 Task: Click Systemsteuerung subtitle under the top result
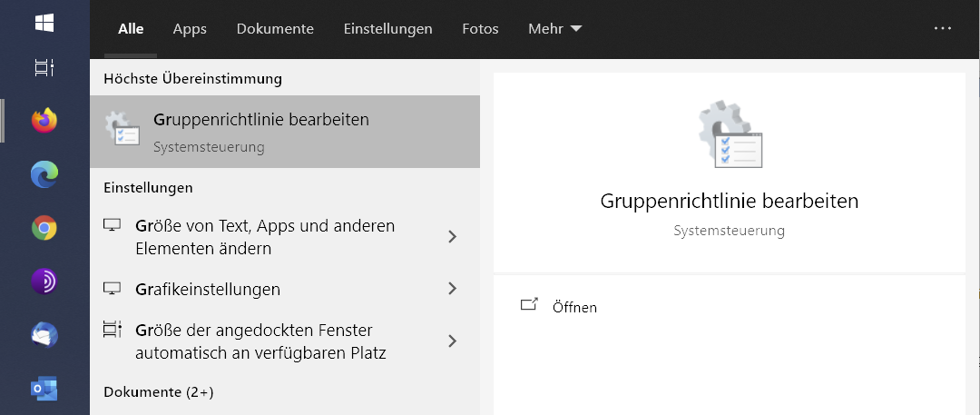tap(209, 147)
